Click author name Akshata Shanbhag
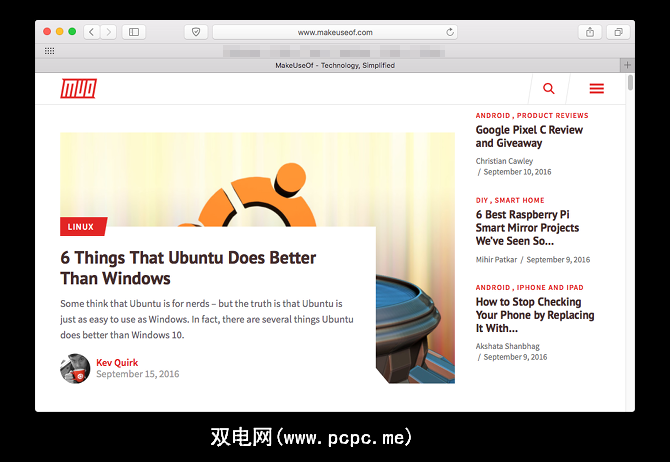Viewport: 670px width, 462px height. coord(508,346)
